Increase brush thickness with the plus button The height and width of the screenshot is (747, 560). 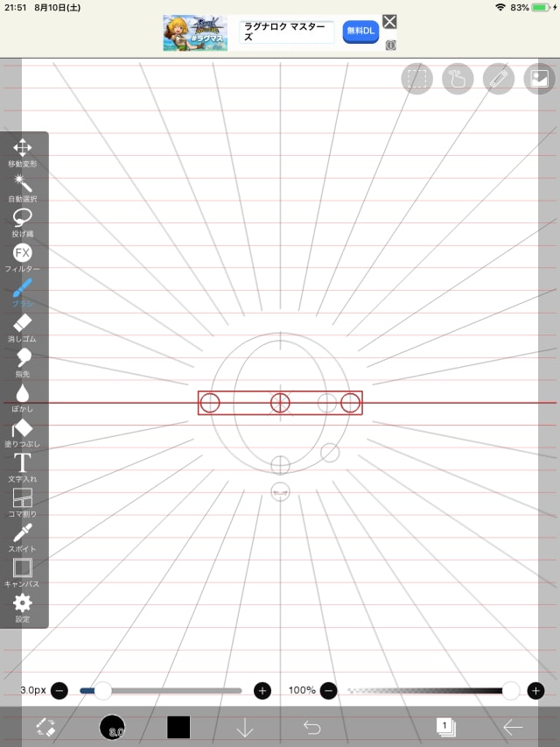262,690
